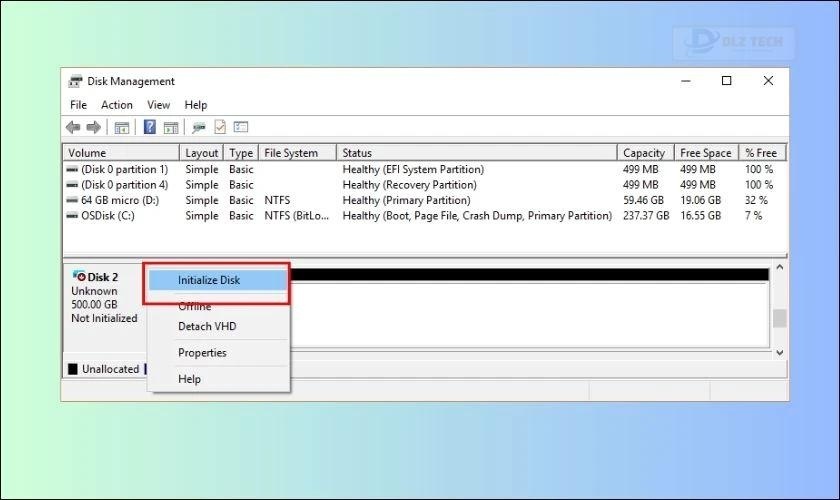The image size is (840, 500).
Task: Click the Forward arrow toolbar icon
Action: [93, 128]
